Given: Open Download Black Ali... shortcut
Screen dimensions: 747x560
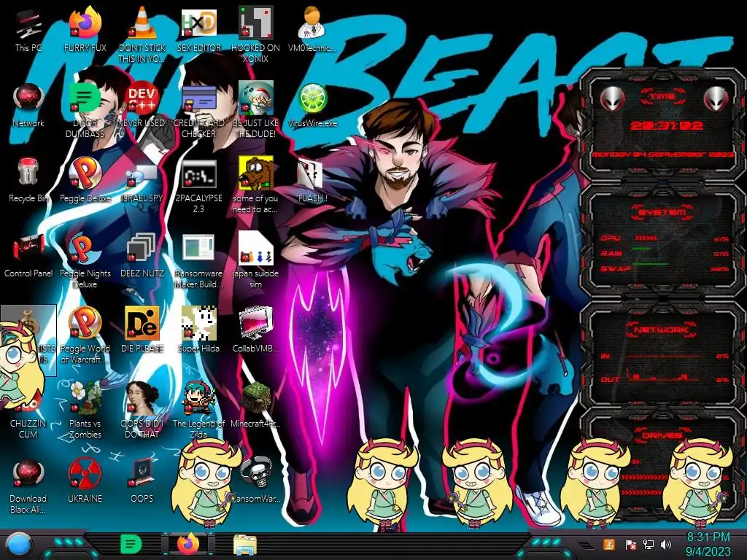Looking at the screenshot, I should point(28,486).
